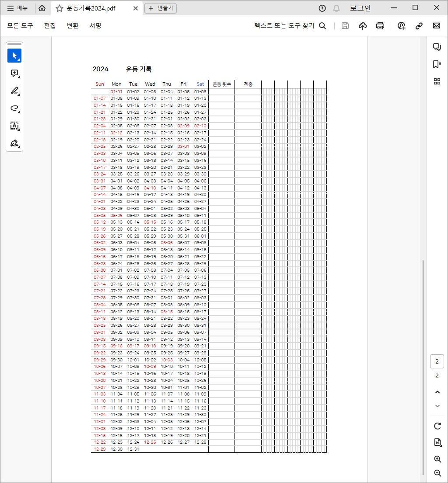Zoom in on the document
The image size is (448, 483).
tap(437, 459)
